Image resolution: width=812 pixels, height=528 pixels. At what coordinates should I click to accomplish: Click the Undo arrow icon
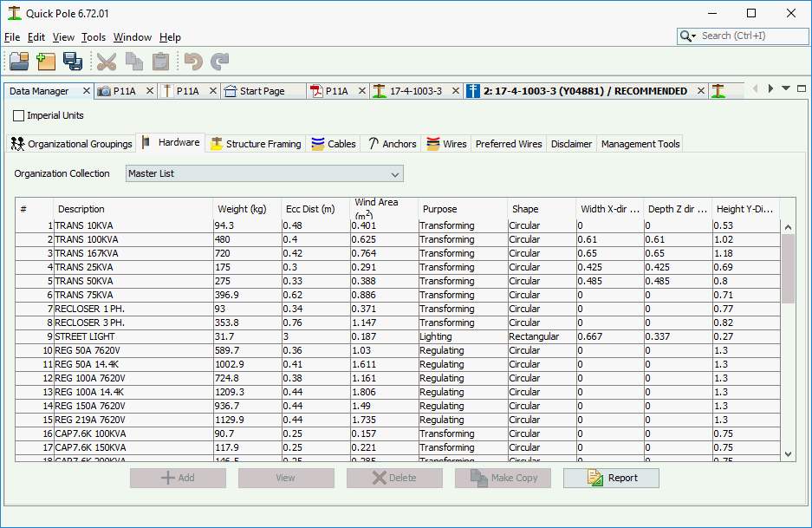pyautogui.click(x=193, y=62)
